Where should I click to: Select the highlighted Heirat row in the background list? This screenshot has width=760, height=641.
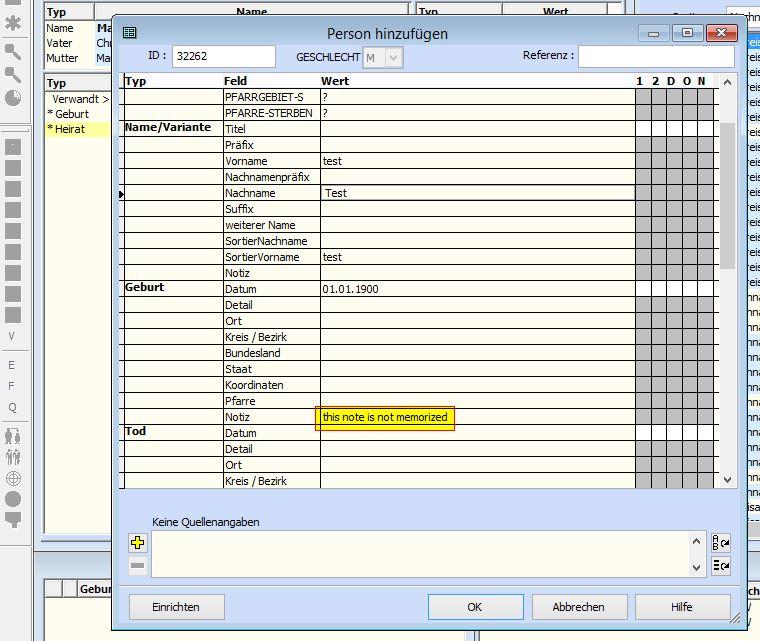(x=78, y=129)
